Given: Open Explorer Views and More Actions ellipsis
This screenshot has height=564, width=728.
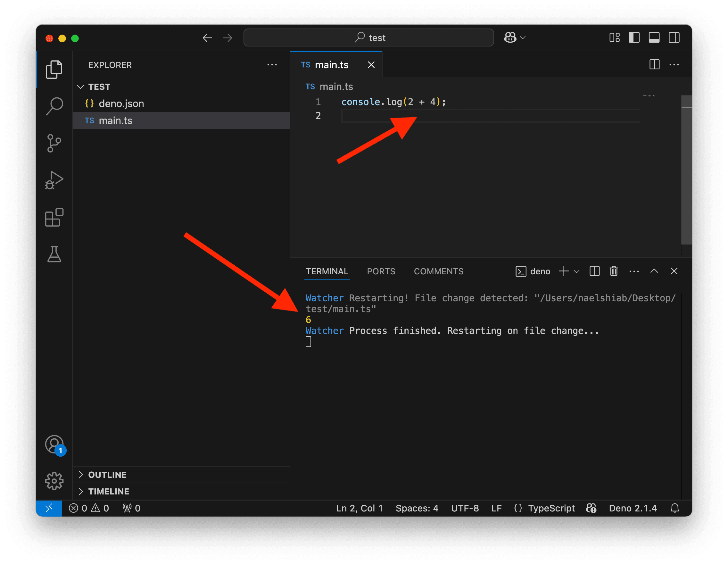Looking at the screenshot, I should pyautogui.click(x=272, y=65).
